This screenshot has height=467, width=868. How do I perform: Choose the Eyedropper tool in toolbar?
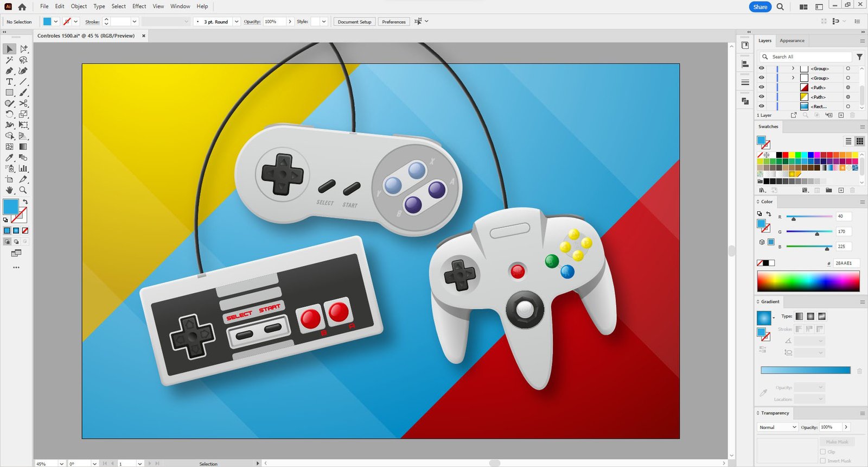coord(9,157)
